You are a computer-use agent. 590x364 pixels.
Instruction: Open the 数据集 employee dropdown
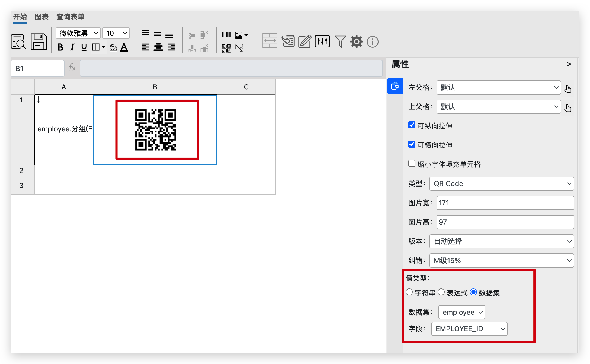tap(462, 312)
